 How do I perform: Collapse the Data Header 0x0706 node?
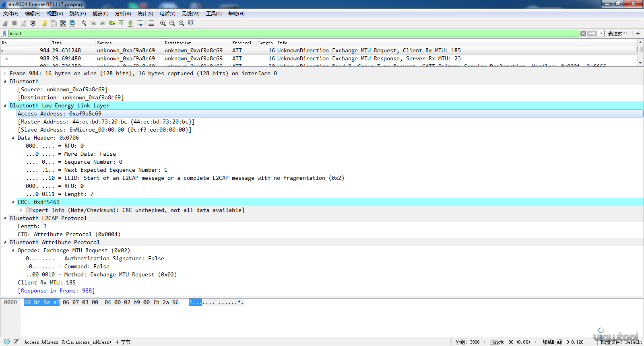coord(13,138)
